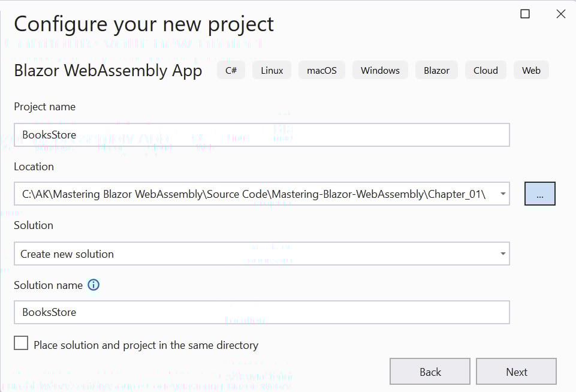
Task: Close the Configure your new project dialog
Action: coord(560,14)
